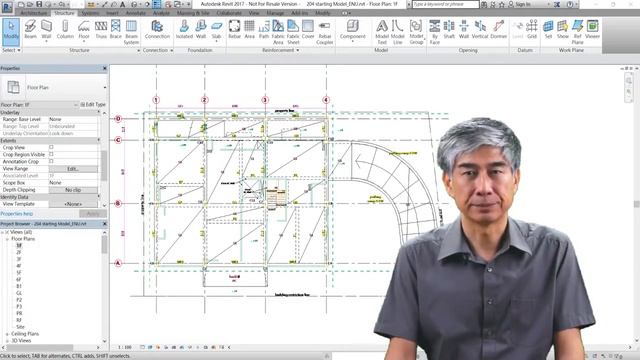Select the Ref Plane tool
The width and height of the screenshot is (640, 360).
577,32
